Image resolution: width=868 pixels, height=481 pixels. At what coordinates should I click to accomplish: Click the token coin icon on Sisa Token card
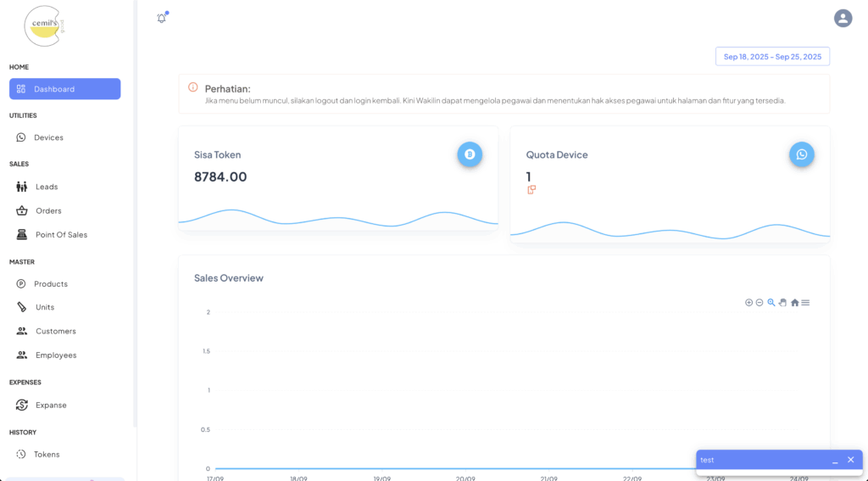470,154
